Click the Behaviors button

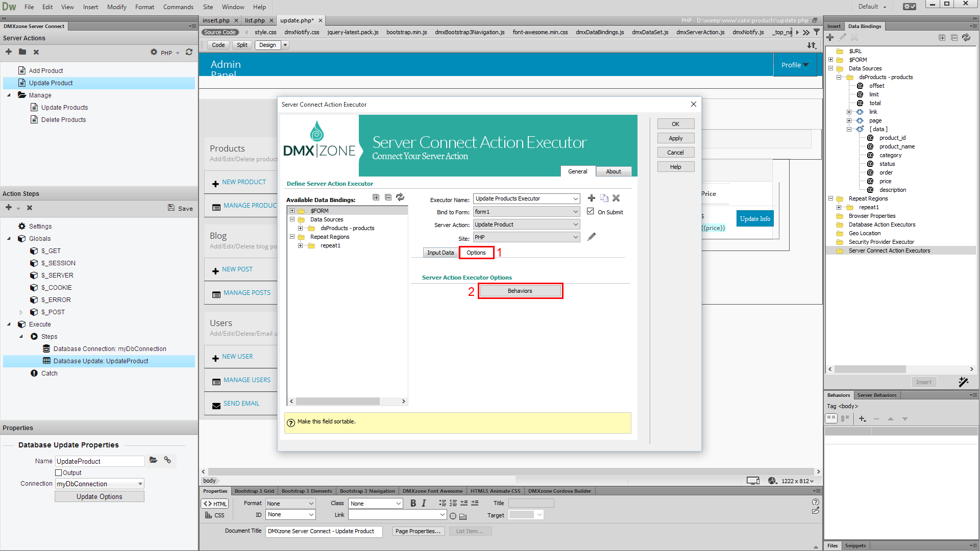pyautogui.click(x=520, y=291)
